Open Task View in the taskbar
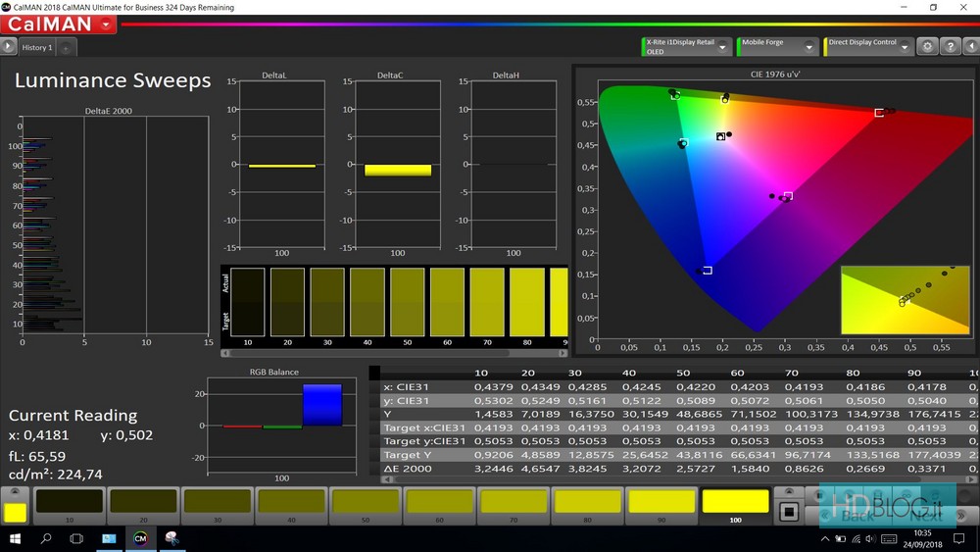Image resolution: width=980 pixels, height=552 pixels. (76, 538)
